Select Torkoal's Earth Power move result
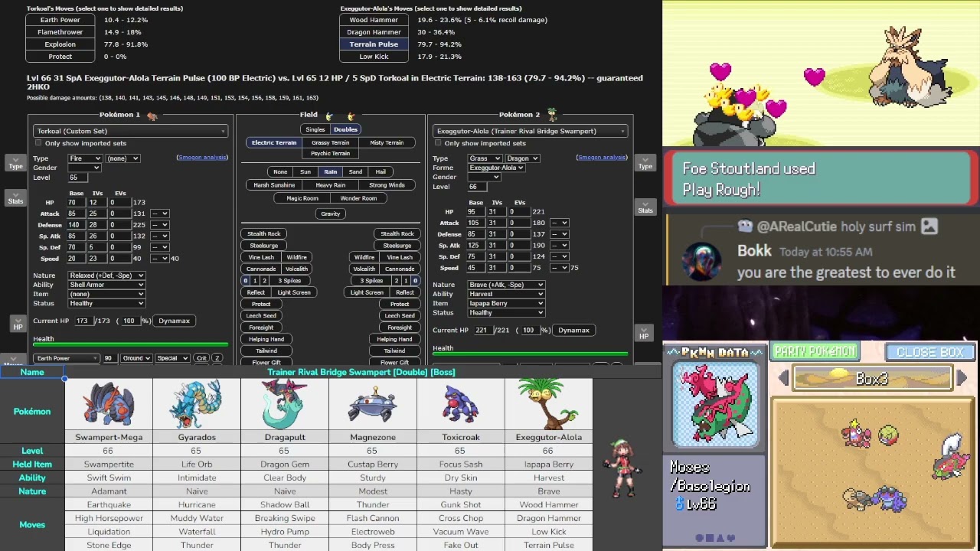The height and width of the screenshot is (551, 980). coord(60,20)
